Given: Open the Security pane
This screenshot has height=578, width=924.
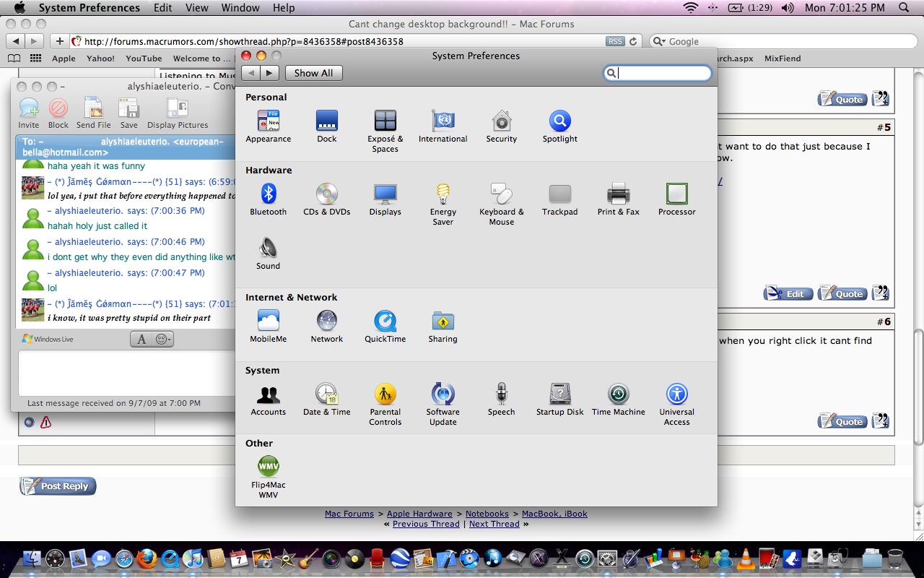Looking at the screenshot, I should coord(501,127).
